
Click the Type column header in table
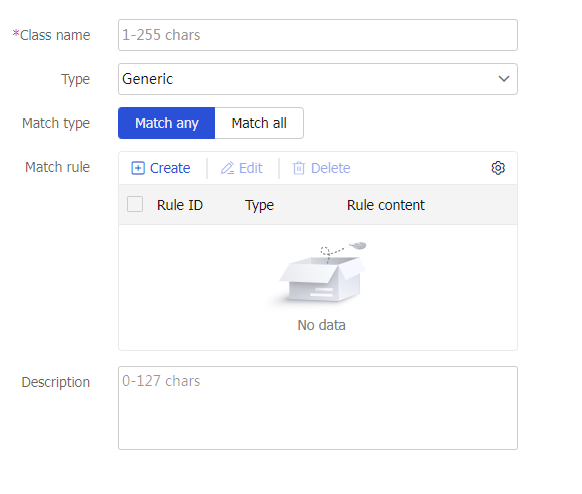[259, 205]
